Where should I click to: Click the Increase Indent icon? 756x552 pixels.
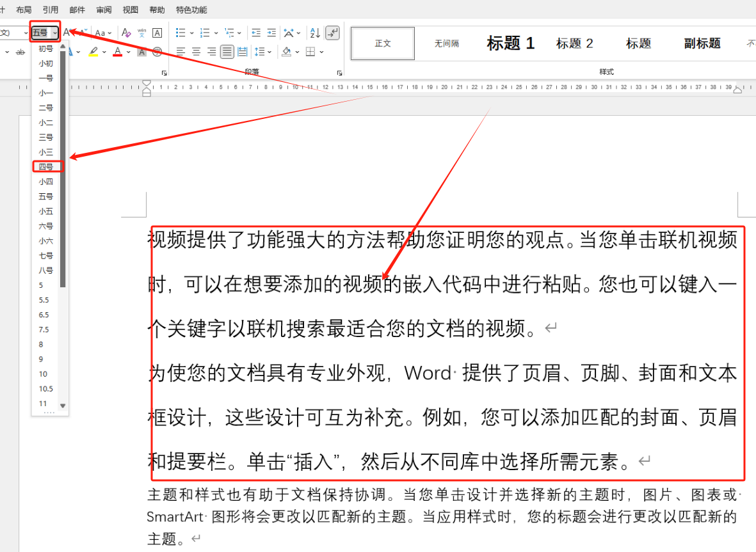pos(271,32)
